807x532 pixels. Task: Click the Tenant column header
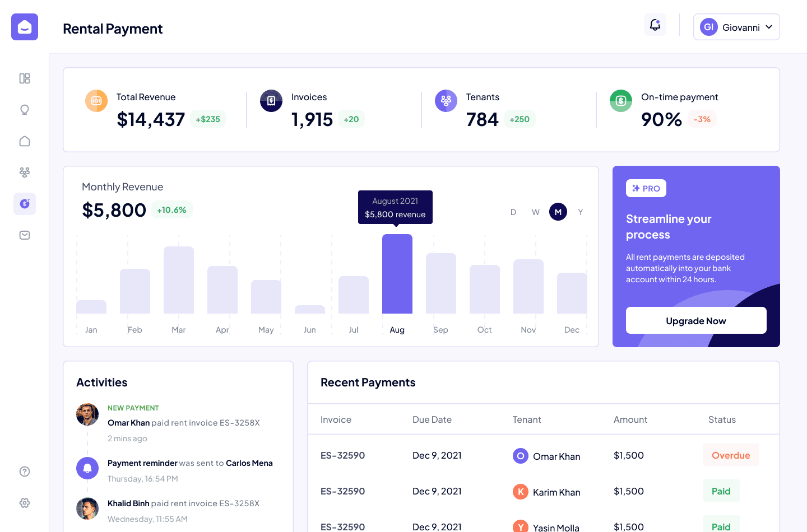(527, 419)
